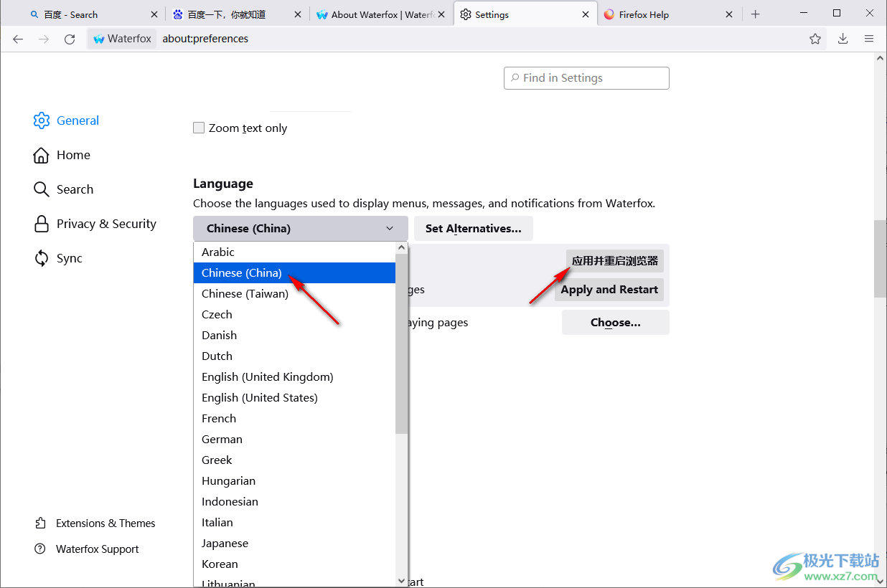Select Hungarian from the language list

[x=294, y=480]
